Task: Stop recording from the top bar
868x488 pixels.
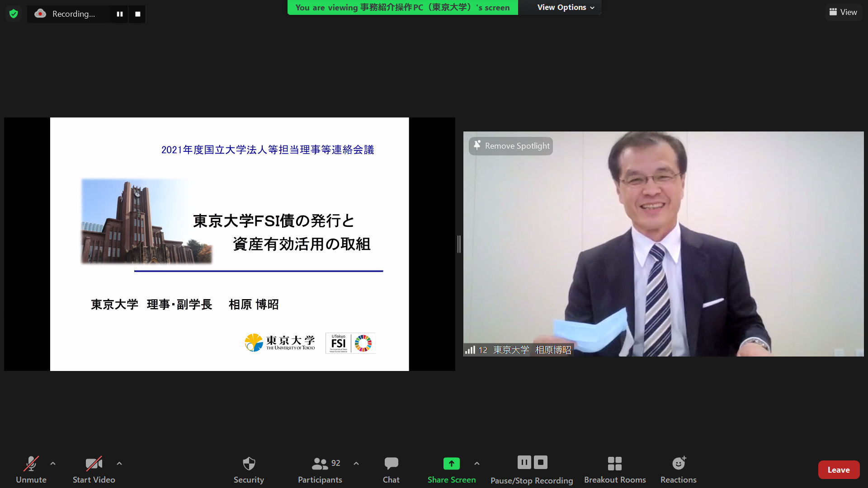Action: point(137,14)
